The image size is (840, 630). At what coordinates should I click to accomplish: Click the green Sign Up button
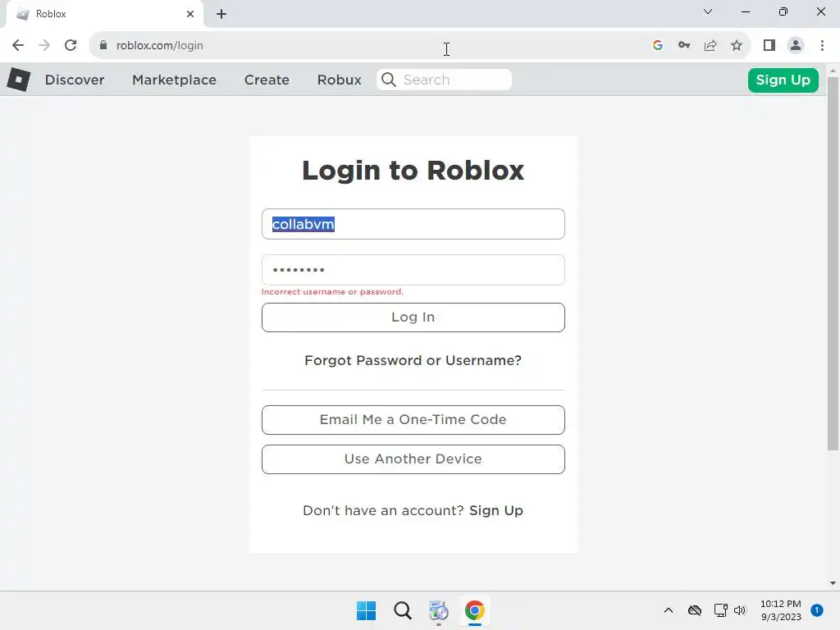783,80
